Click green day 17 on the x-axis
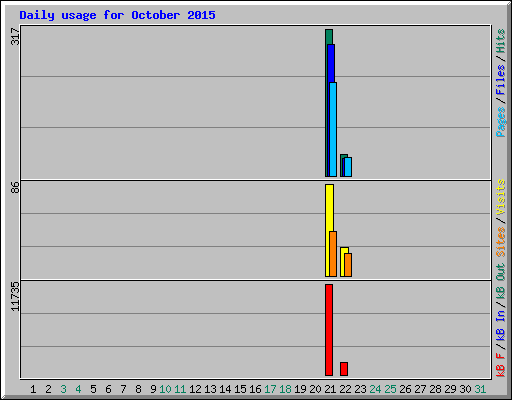This screenshot has height=400, width=512. pos(270,389)
